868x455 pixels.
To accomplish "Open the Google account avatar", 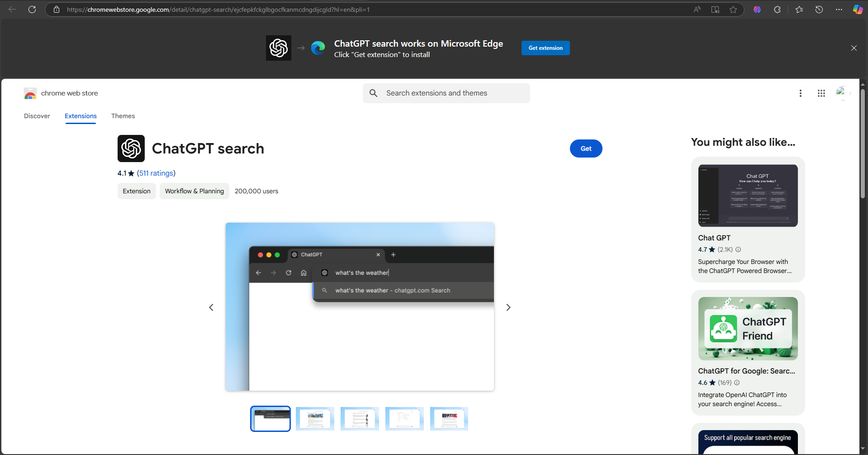I will point(842,93).
